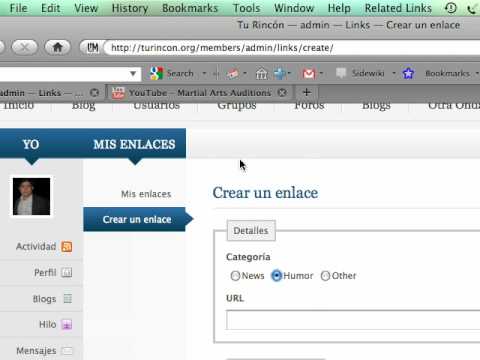480x360 pixels.
Task: Go to Mensajes in the sidebar
Action: click(x=36, y=351)
